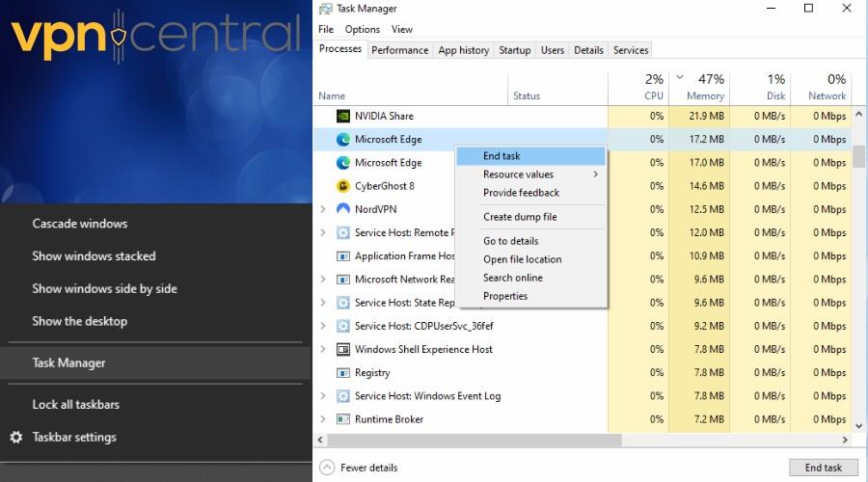The image size is (868, 482).
Task: Expand Service Host: State Rep group
Action: 323,303
